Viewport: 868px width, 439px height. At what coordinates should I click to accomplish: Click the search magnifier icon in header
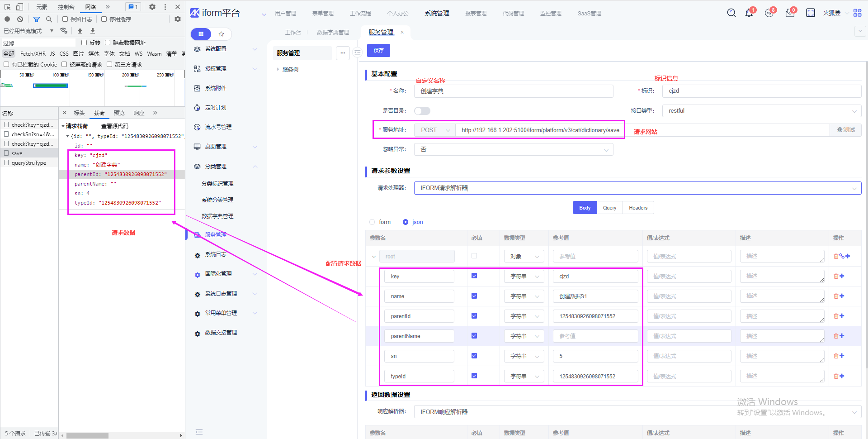tap(731, 13)
